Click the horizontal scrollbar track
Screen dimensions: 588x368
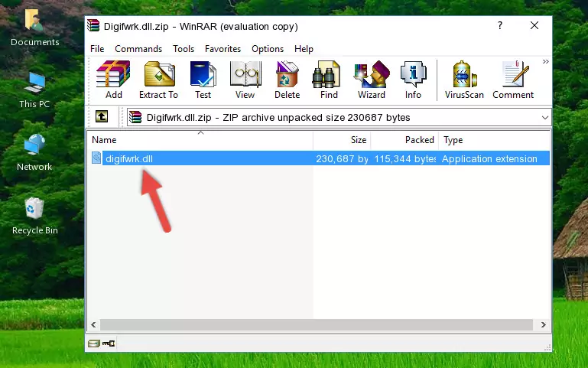tap(317, 325)
